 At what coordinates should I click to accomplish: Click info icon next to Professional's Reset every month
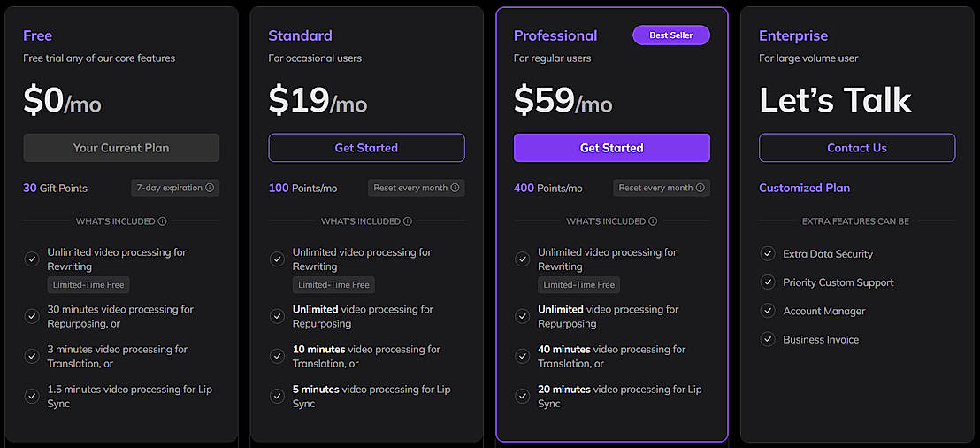pyautogui.click(x=700, y=188)
